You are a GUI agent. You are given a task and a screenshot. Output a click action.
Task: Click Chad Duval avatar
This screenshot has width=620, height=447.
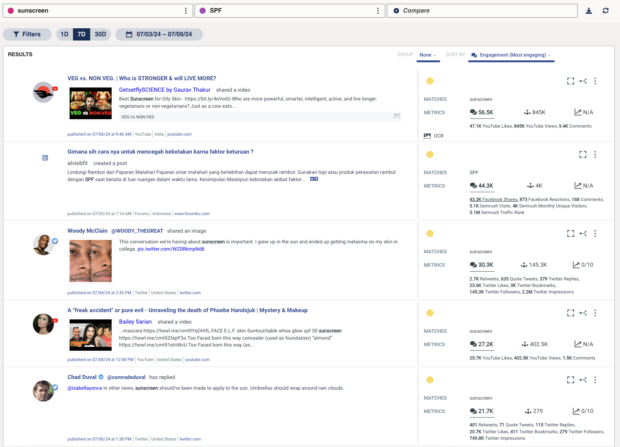(x=43, y=391)
